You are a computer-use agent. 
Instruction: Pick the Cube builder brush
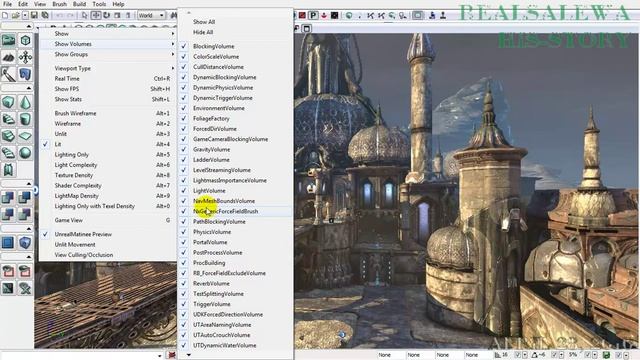pos(8,102)
